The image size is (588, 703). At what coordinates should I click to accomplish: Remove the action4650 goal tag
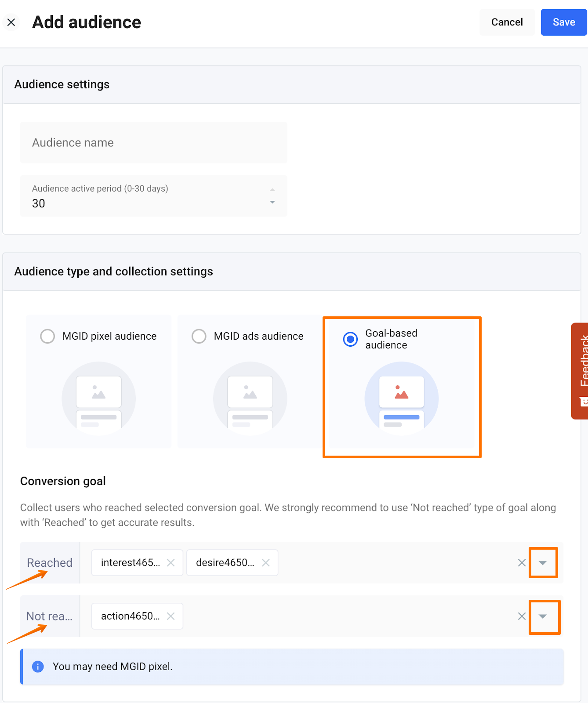(171, 616)
